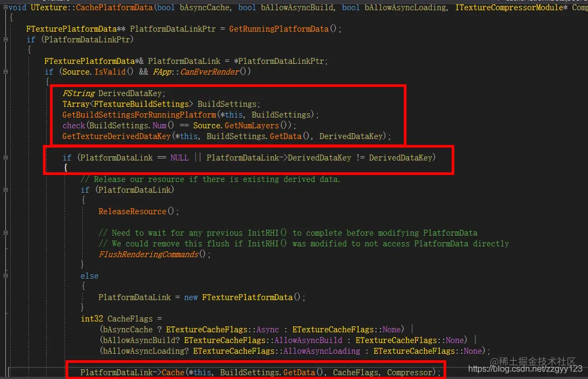Click the PlatformDataLinkPtr variable declaration

pyautogui.click(x=172, y=29)
